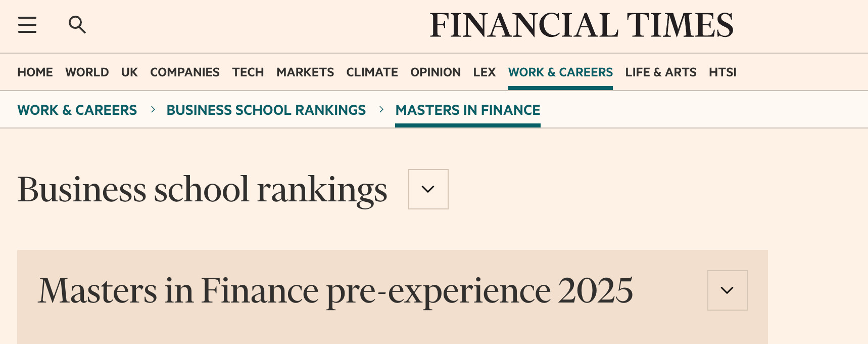
Task: Open the TECH section
Action: click(248, 72)
